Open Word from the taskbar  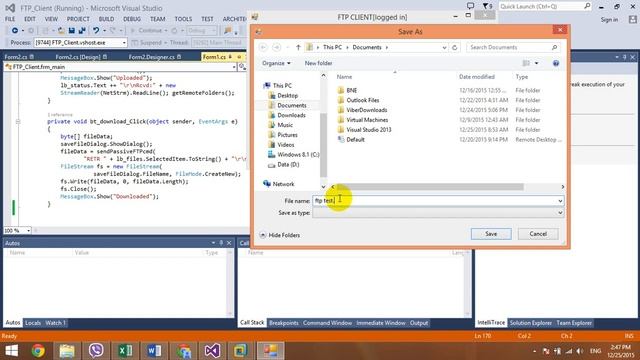[x=154, y=351]
